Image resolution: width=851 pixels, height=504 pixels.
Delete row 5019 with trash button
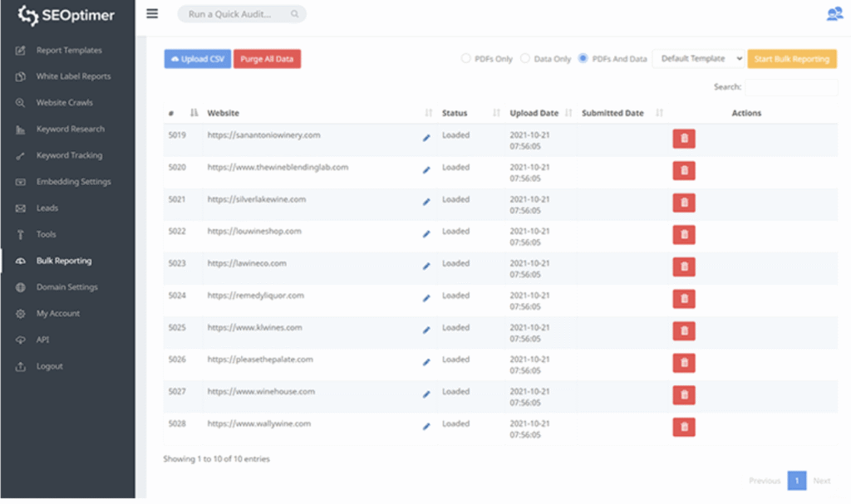684,139
